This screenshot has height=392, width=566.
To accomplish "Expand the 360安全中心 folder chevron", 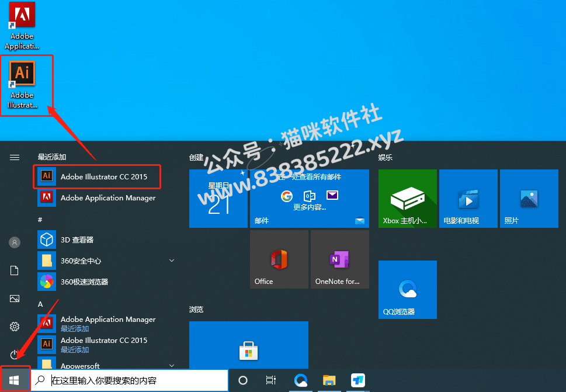I will (x=172, y=261).
